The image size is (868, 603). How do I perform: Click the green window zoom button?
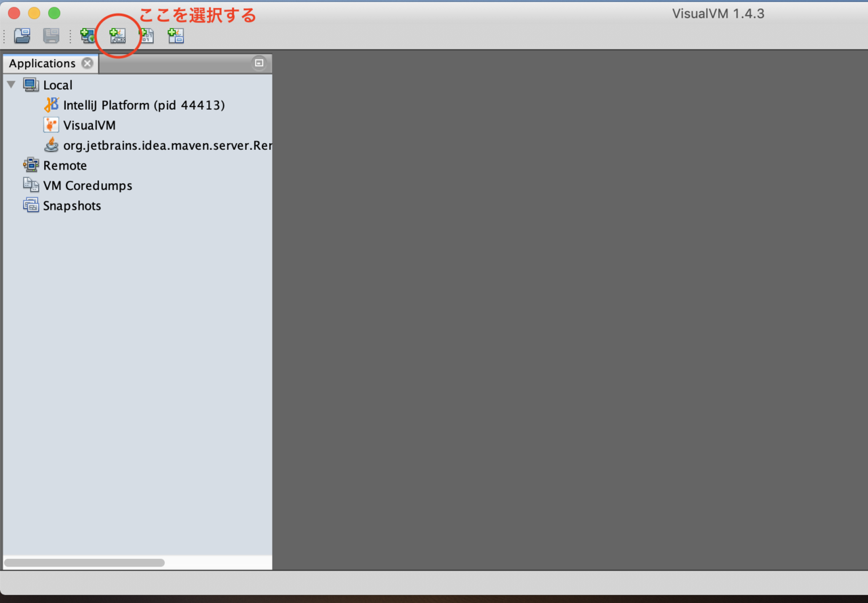[x=54, y=14]
